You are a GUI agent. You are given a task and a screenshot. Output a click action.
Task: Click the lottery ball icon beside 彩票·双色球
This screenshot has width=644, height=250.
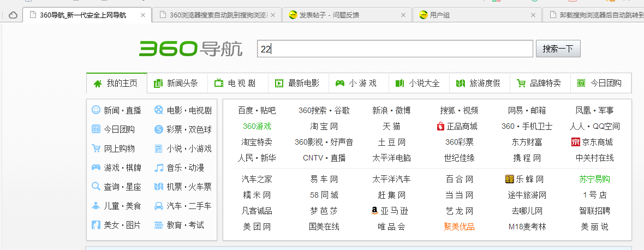pyautogui.click(x=158, y=130)
